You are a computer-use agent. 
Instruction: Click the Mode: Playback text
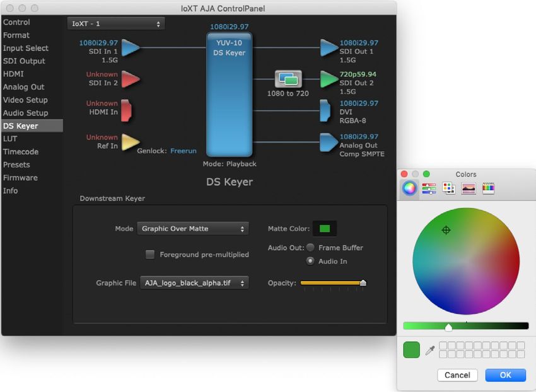(230, 164)
